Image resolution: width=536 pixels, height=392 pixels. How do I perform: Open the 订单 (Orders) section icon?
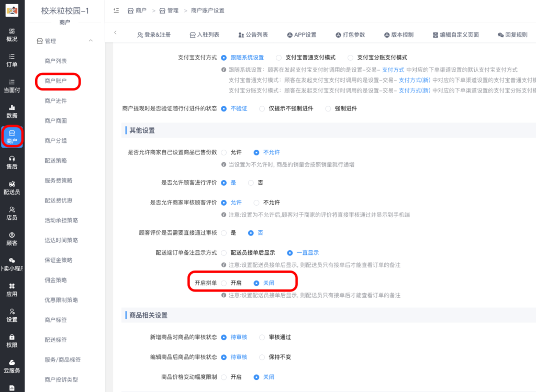pyautogui.click(x=12, y=60)
